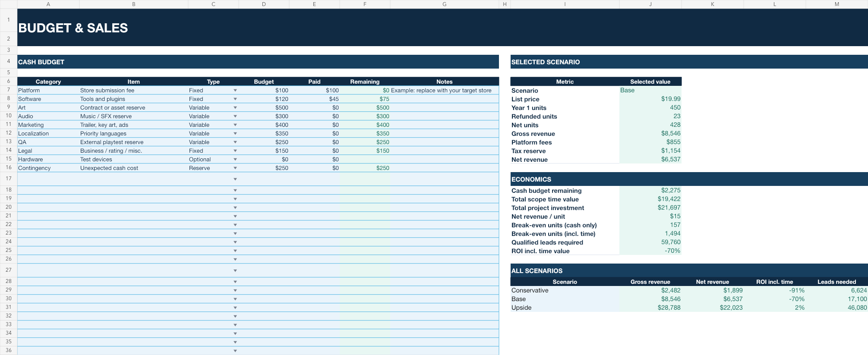The width and height of the screenshot is (868, 355).
Task: Select the Year 1 units 450 value
Action: 650,107
